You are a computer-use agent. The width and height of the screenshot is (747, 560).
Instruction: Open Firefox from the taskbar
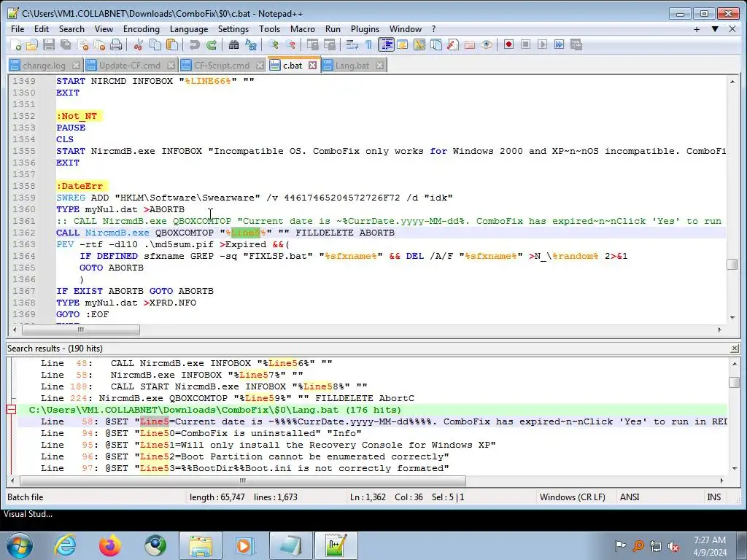tap(110, 545)
